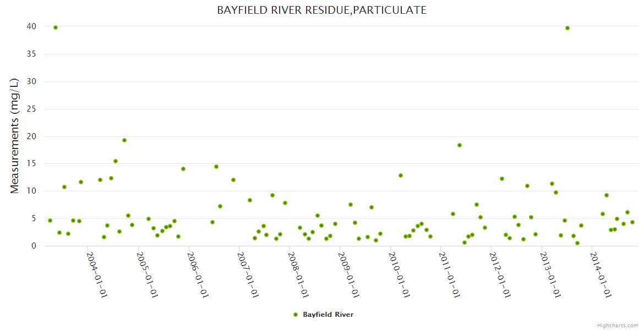Viewport: 644px width, 330px height.
Task: Select the rightmost data point on the chart
Action: click(x=632, y=222)
